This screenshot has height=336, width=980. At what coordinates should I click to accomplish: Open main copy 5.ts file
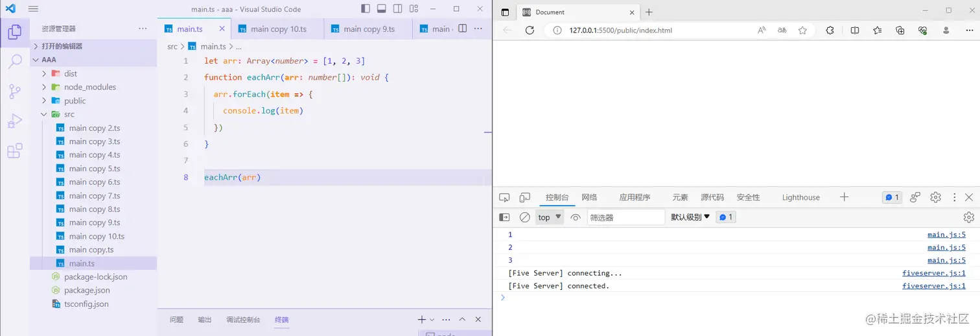tap(93, 169)
